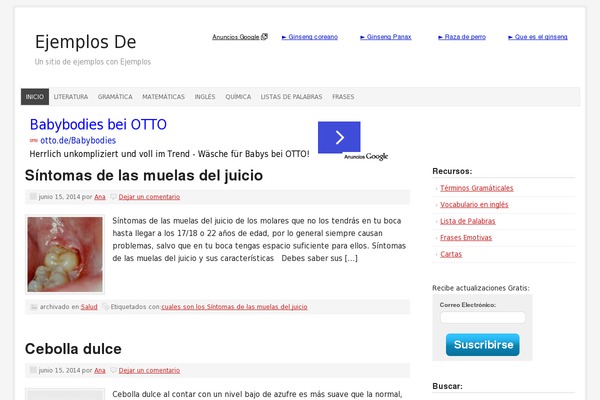600x400 pixels.
Task: Go to the MATEMÁTICAS section
Action: point(163,97)
